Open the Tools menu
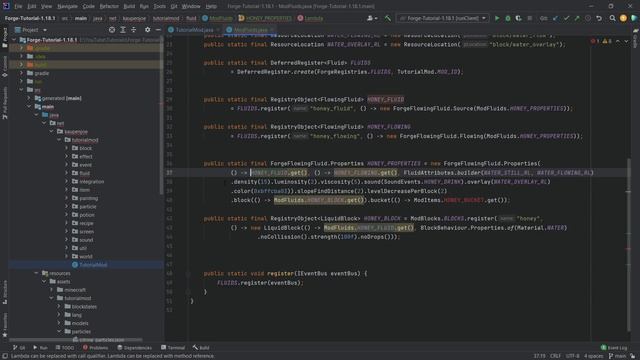Image resolution: width=640 pixels, height=360 pixels. (x=160, y=6)
